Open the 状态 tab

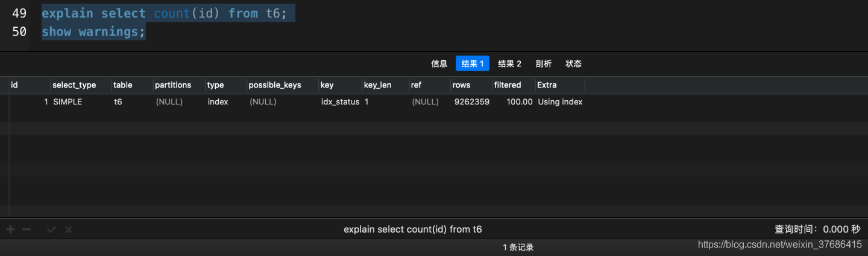(573, 63)
